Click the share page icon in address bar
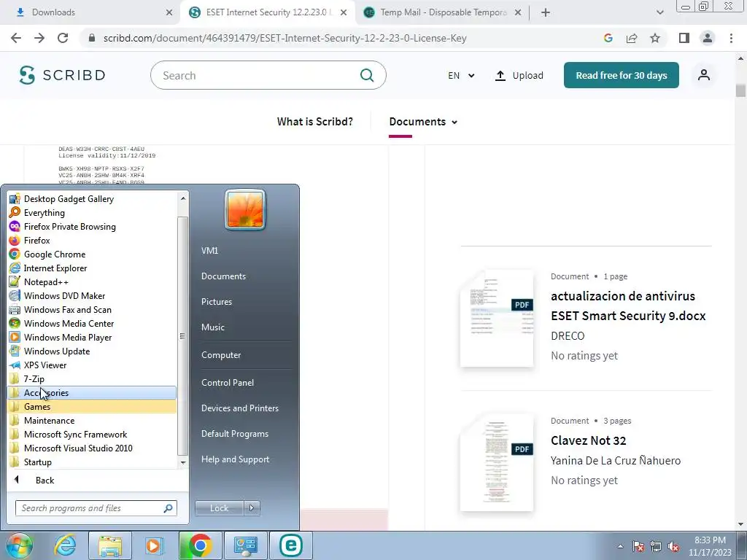Screen dimensions: 747x560 click(632, 38)
